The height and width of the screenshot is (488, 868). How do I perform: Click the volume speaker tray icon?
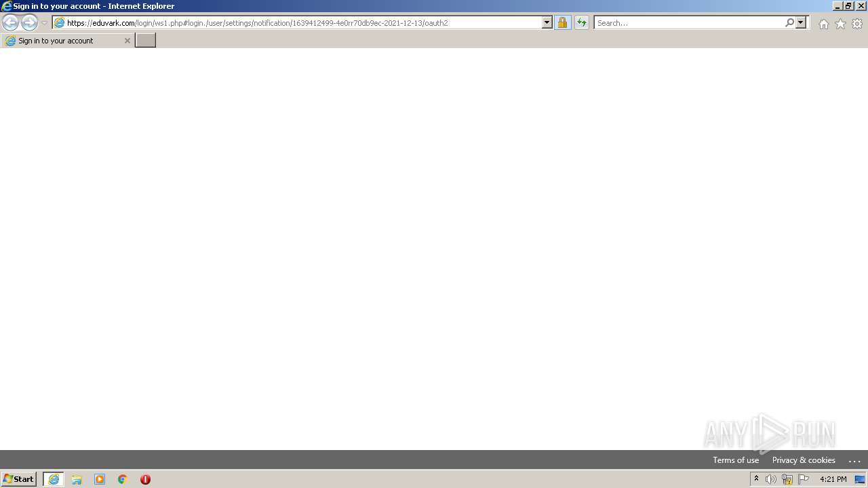pos(771,479)
